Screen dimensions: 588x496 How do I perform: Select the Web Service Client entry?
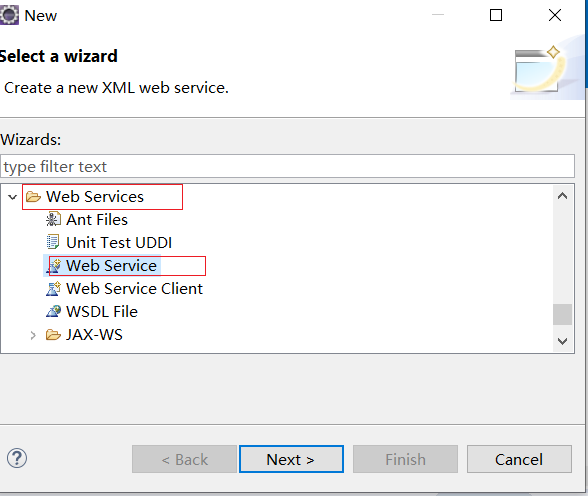coord(134,289)
